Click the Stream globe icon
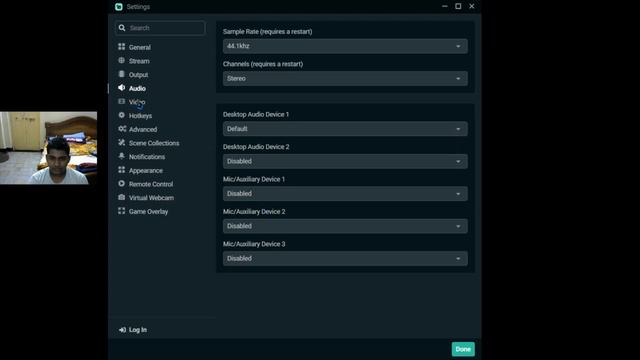Screen dimensions: 640x360 coord(122,60)
